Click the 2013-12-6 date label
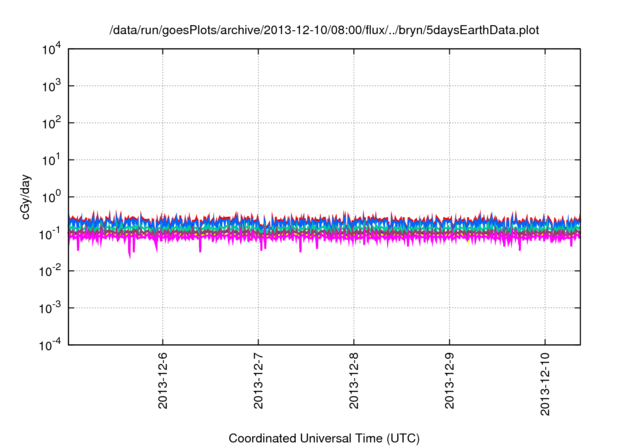This screenshot has height=448, width=640. [162, 381]
